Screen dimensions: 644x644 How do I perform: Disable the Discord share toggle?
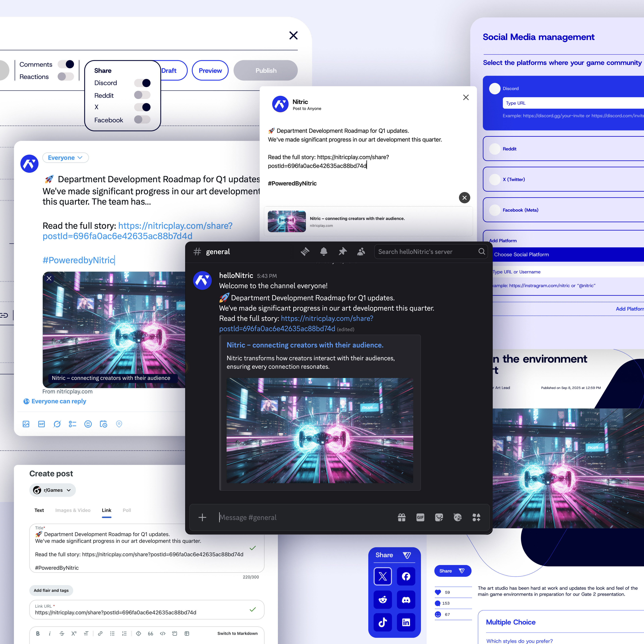click(143, 83)
